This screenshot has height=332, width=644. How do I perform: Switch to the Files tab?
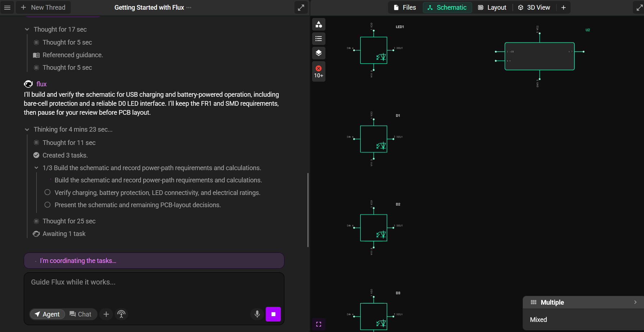(405, 8)
